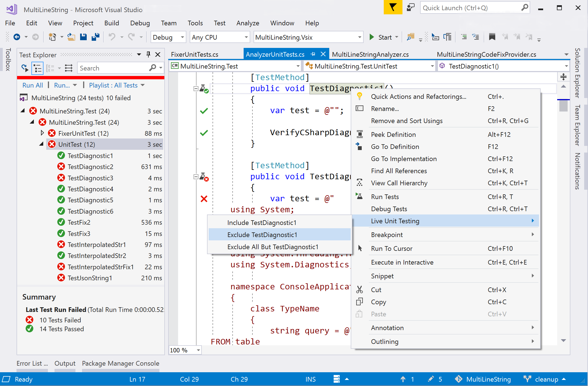The height and width of the screenshot is (386, 588).
Task: Select Live Unit Testing submenu item
Action: point(395,221)
